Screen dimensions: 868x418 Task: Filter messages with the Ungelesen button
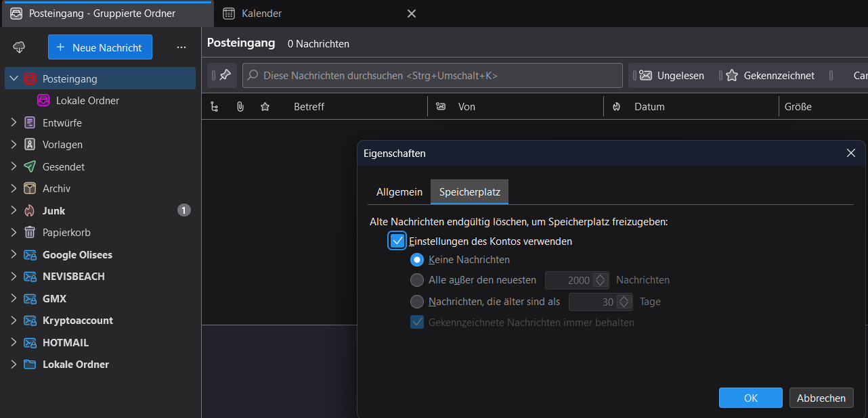(673, 76)
